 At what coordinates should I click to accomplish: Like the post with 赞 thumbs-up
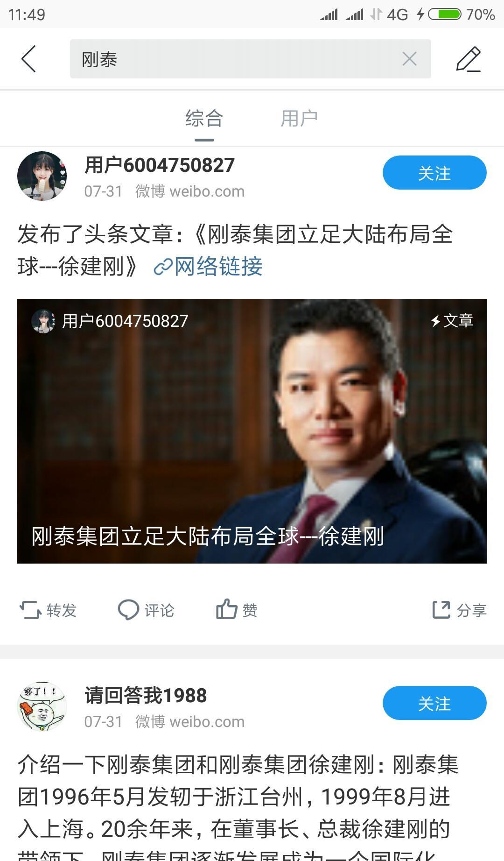pyautogui.click(x=237, y=610)
